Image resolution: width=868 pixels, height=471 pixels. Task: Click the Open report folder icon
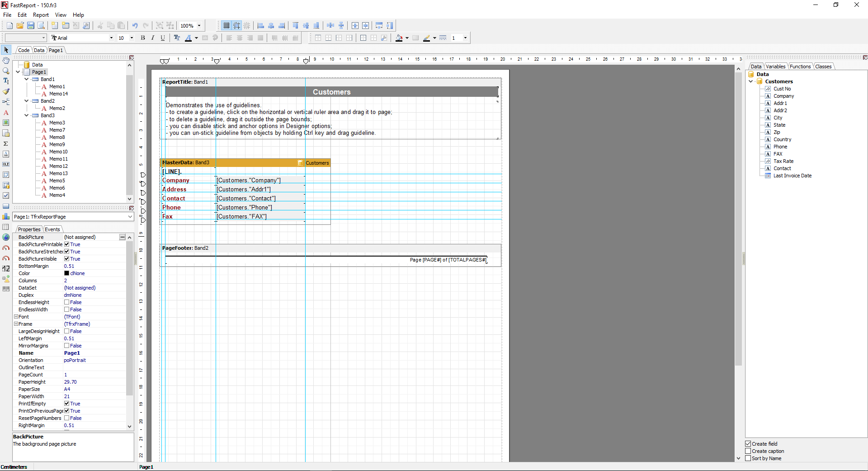[20, 26]
